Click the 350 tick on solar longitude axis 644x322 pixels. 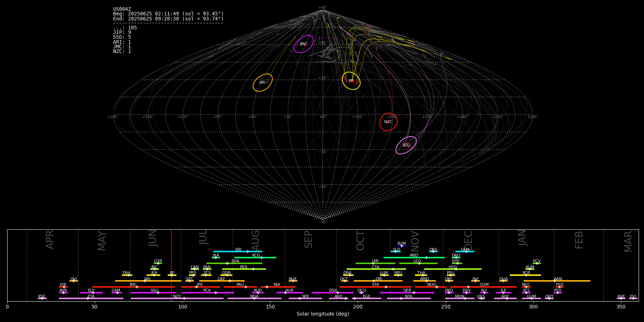point(621,307)
